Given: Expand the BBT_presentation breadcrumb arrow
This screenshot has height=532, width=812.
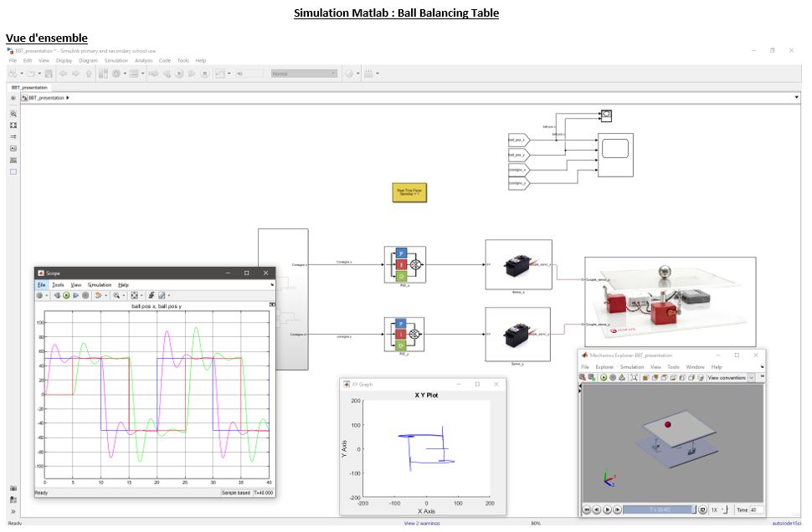Looking at the screenshot, I should coord(68,98).
